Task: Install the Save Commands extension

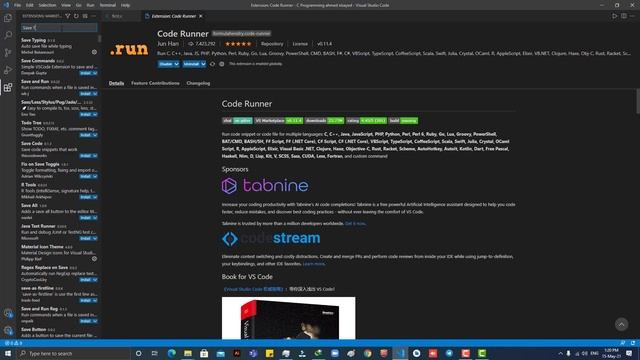Action: (x=88, y=73)
